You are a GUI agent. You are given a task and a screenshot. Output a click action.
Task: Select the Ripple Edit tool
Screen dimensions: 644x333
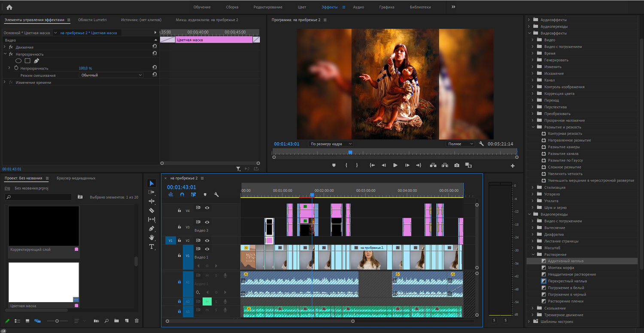[x=152, y=201]
